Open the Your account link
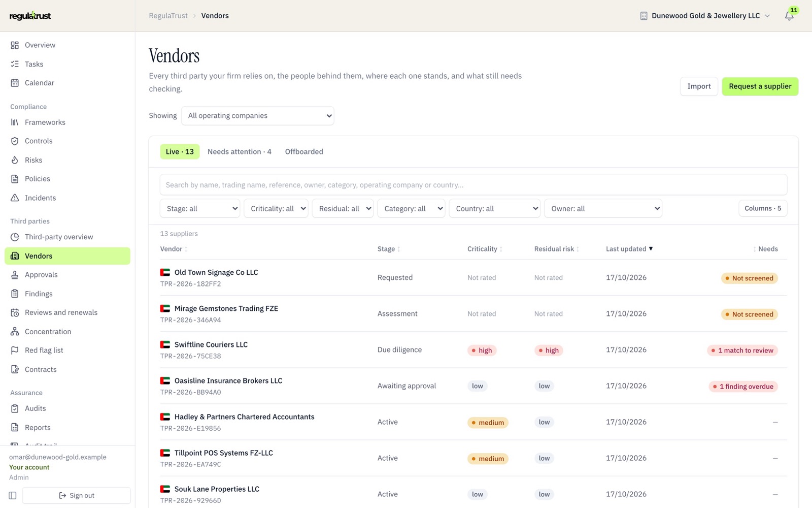812x508 pixels. point(29,467)
